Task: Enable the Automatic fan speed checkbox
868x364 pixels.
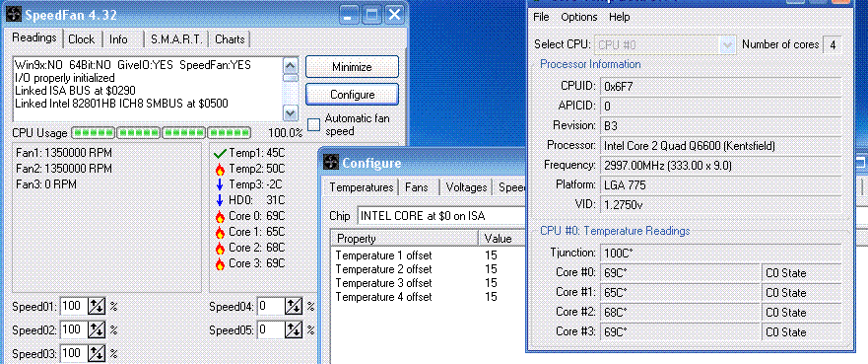Action: point(314,124)
